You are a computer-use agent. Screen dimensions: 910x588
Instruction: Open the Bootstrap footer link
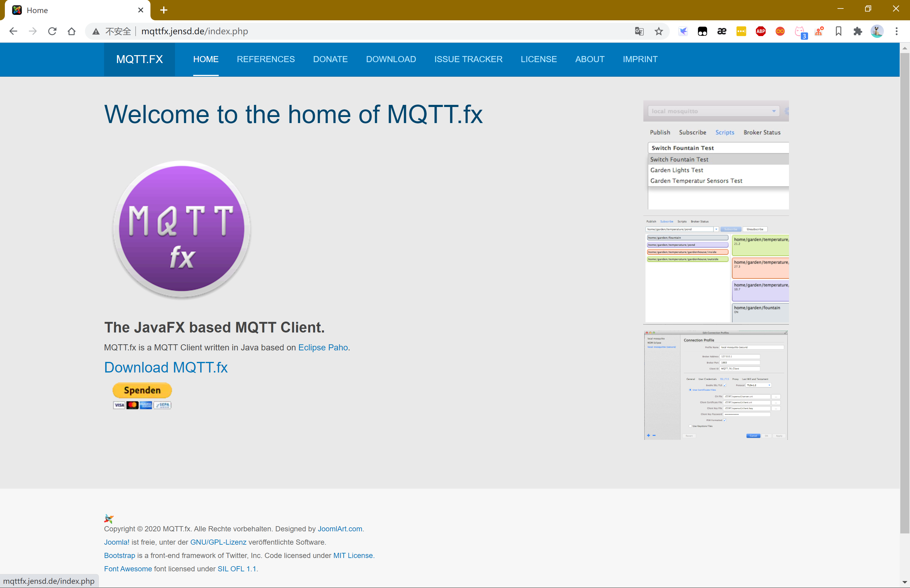coord(120,556)
